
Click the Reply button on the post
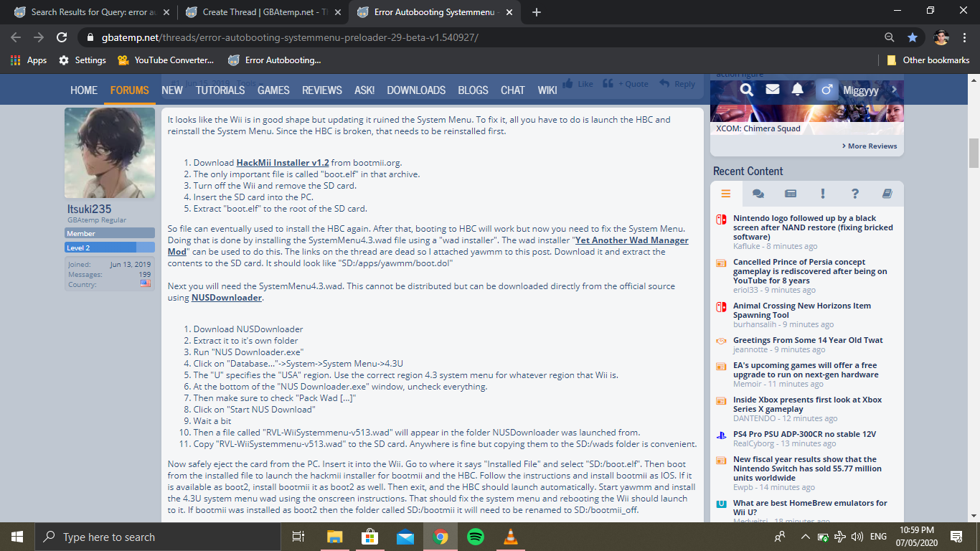tap(677, 84)
